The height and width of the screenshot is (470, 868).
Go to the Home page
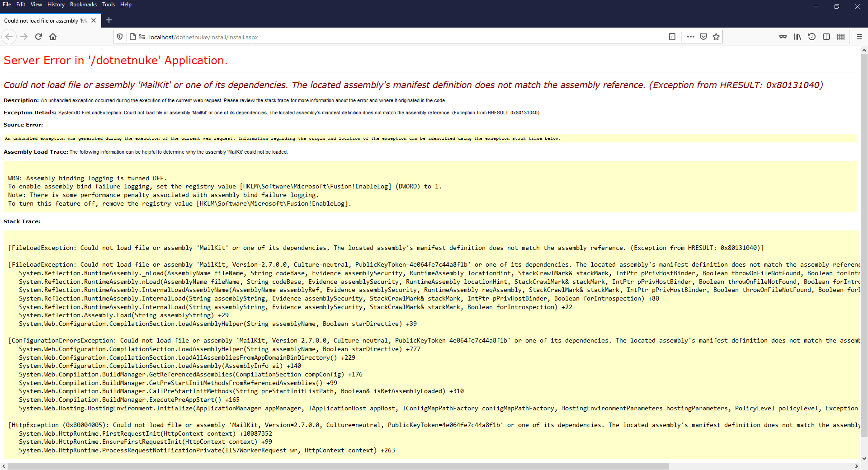(53, 37)
